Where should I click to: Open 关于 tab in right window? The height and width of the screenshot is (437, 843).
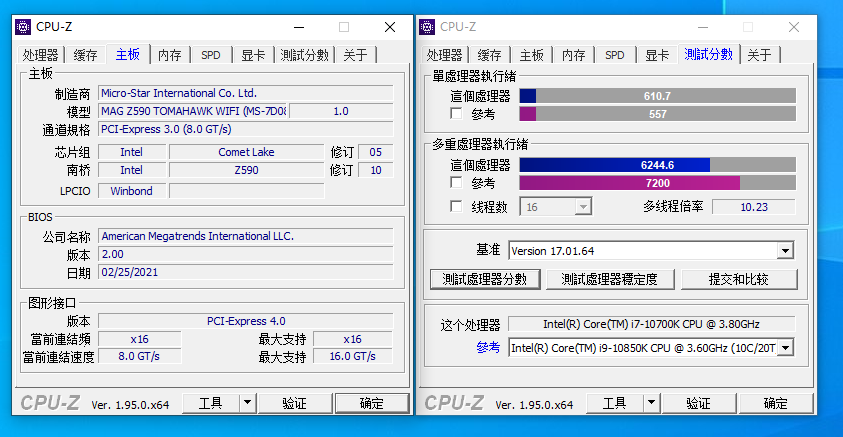pos(760,55)
